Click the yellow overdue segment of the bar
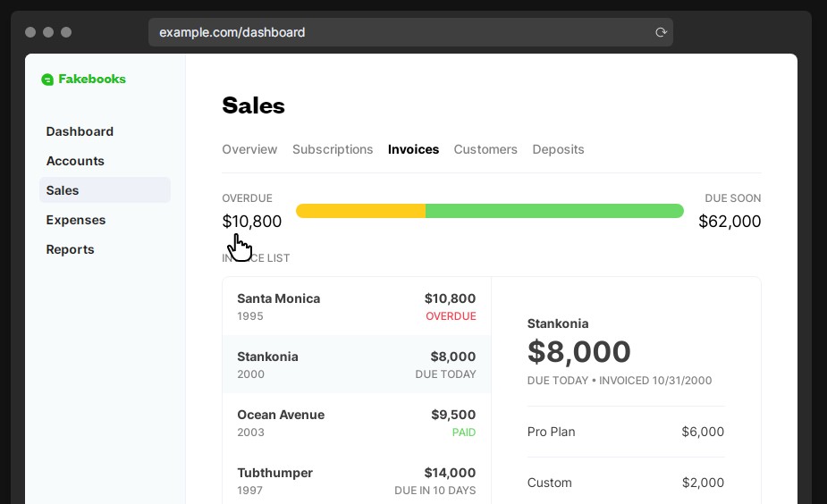 (361, 211)
